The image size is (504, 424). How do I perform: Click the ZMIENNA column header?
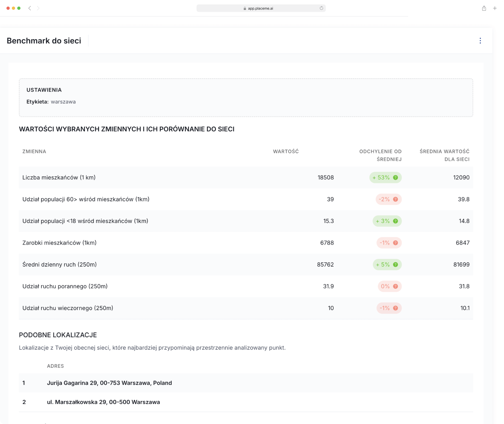click(34, 151)
